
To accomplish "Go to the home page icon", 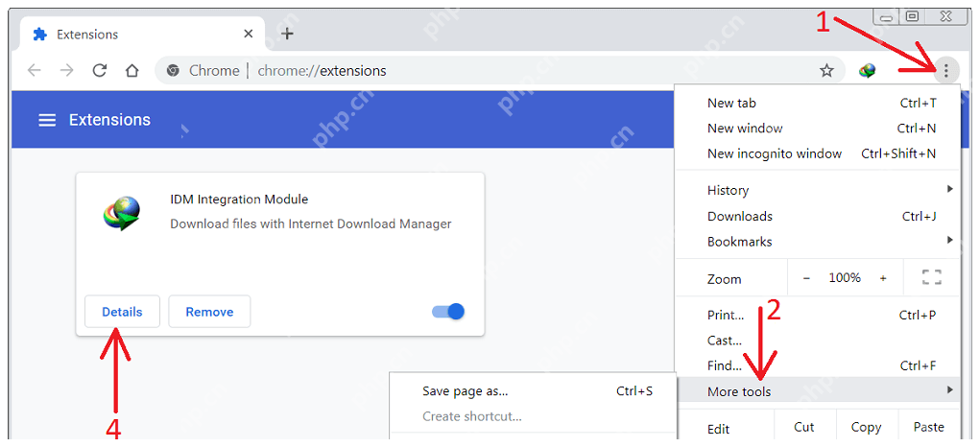I will tap(131, 71).
